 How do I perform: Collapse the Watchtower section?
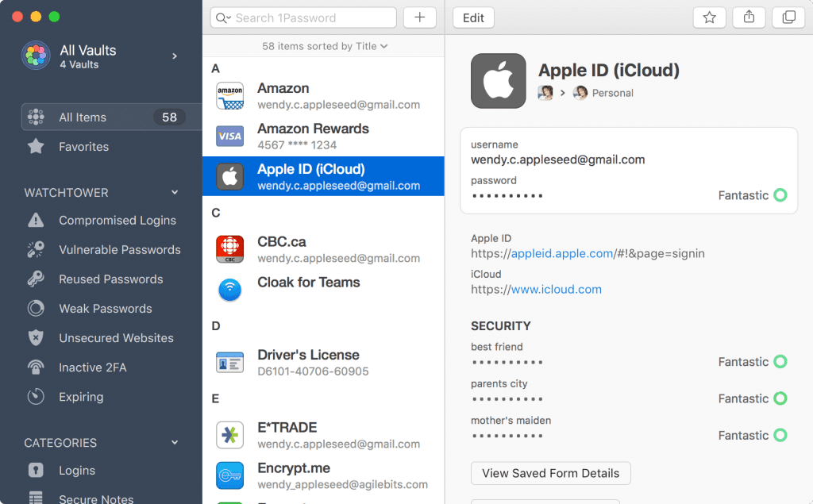tap(174, 192)
